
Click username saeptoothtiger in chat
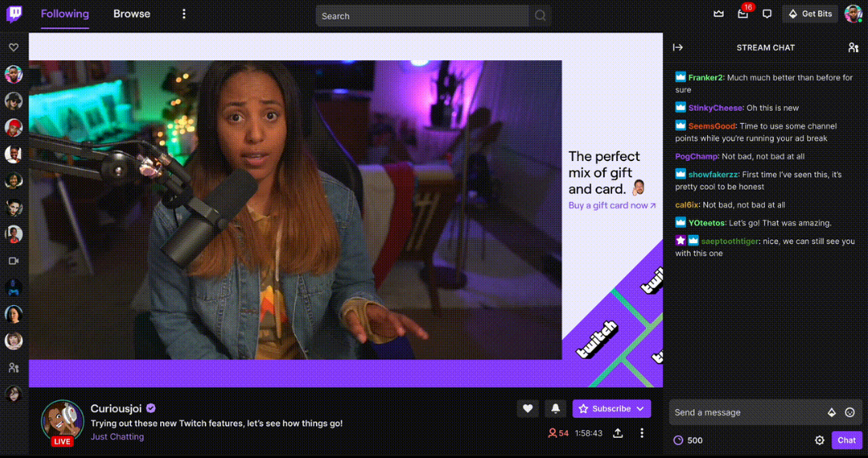pyautogui.click(x=730, y=242)
